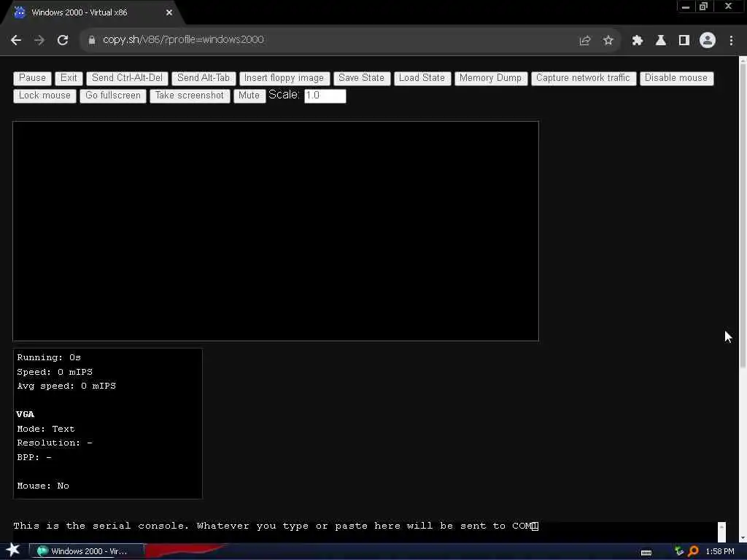This screenshot has width=747, height=560.
Task: Click Memory Dump
Action: coord(491,78)
